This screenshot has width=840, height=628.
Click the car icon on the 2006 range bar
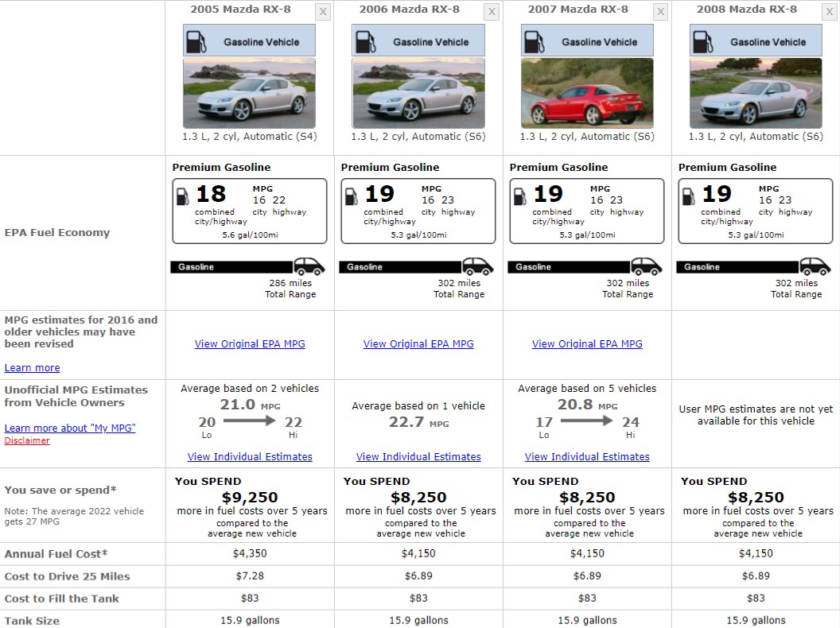[478, 266]
